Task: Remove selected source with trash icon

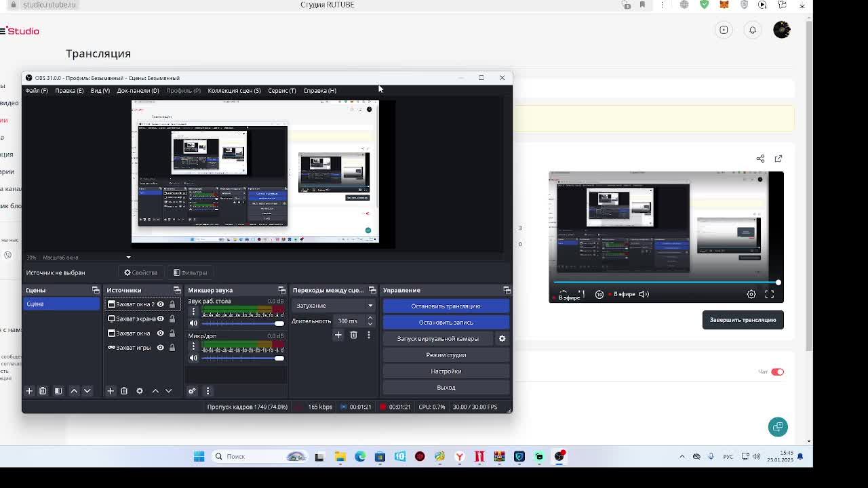Action: click(x=124, y=391)
